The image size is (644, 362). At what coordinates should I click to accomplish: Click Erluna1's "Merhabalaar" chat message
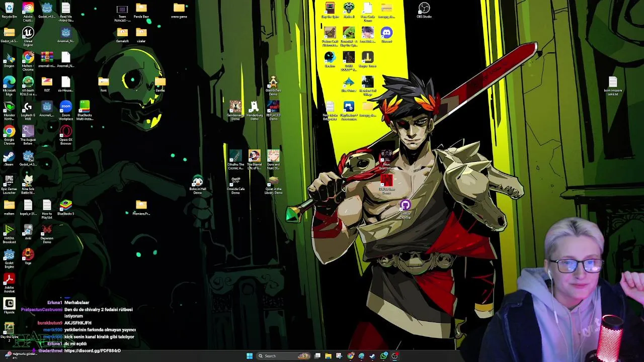click(76, 303)
